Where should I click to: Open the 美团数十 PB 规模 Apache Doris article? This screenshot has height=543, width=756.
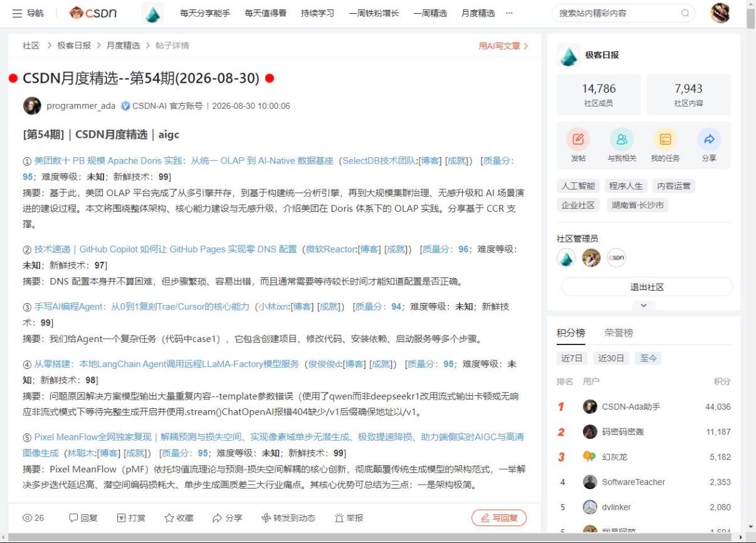coord(184,161)
